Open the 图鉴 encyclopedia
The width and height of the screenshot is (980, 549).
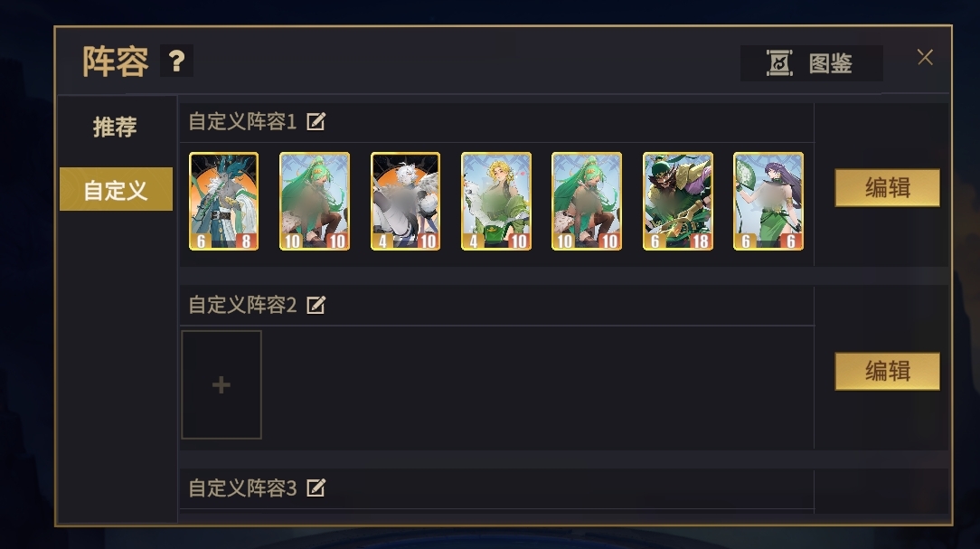point(811,63)
